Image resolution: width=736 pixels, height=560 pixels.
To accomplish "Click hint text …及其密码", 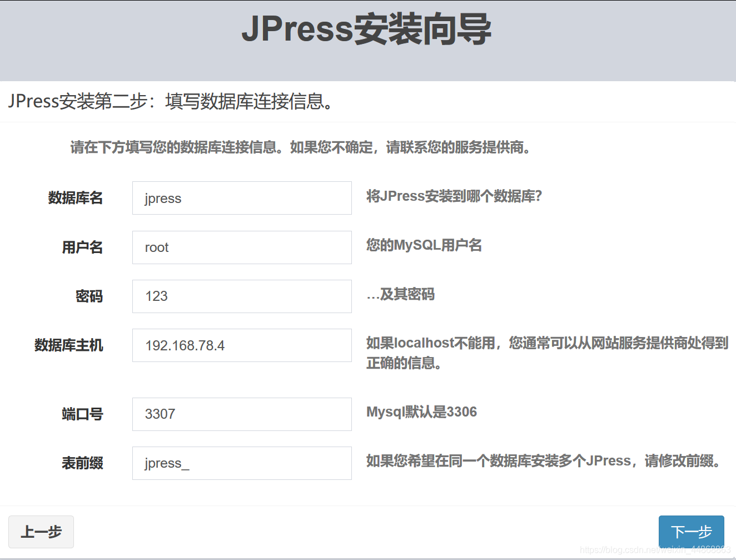I will pos(401,294).
